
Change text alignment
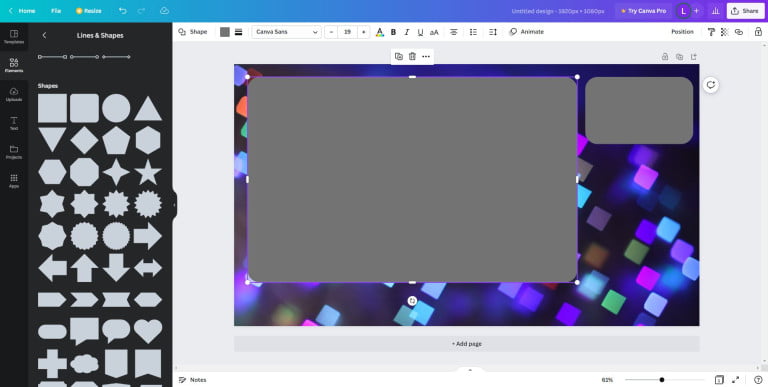pyautogui.click(x=454, y=32)
